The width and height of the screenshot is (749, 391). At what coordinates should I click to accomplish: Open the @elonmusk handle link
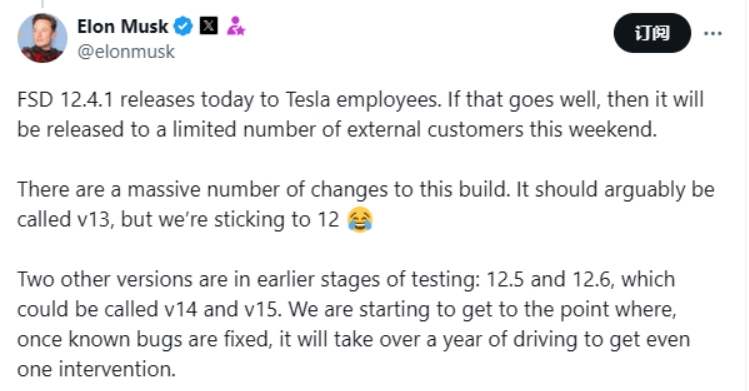(126, 52)
